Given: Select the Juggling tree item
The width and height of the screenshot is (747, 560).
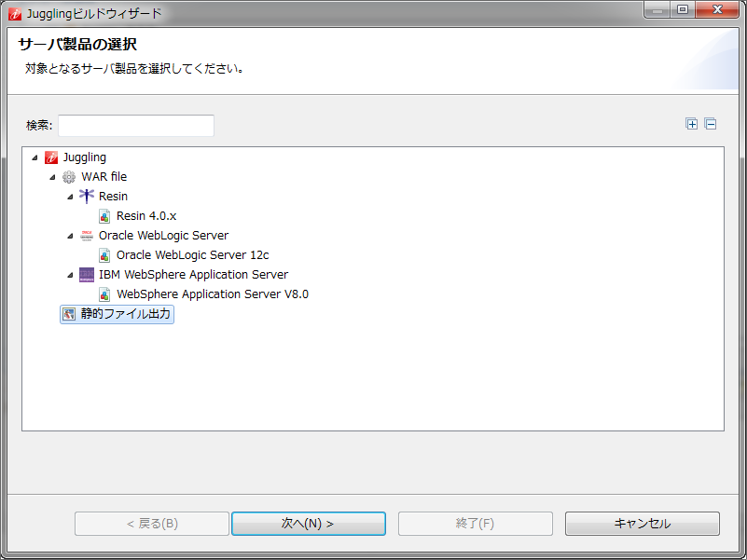Looking at the screenshot, I should pyautogui.click(x=85, y=157).
